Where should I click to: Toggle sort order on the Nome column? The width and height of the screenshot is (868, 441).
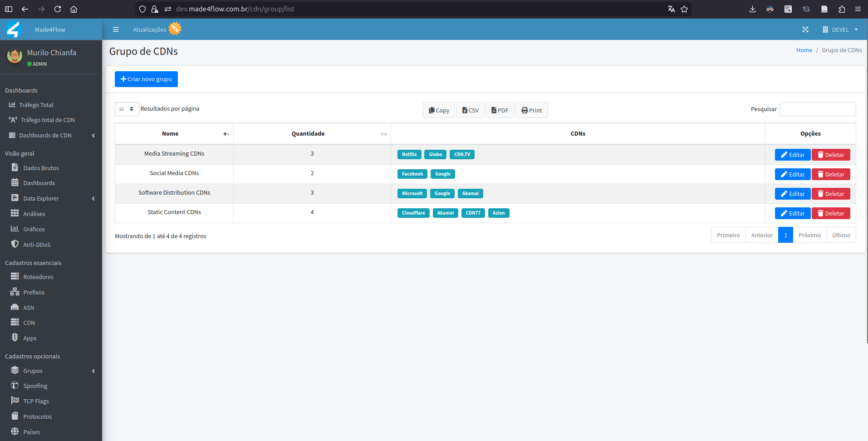(x=226, y=134)
